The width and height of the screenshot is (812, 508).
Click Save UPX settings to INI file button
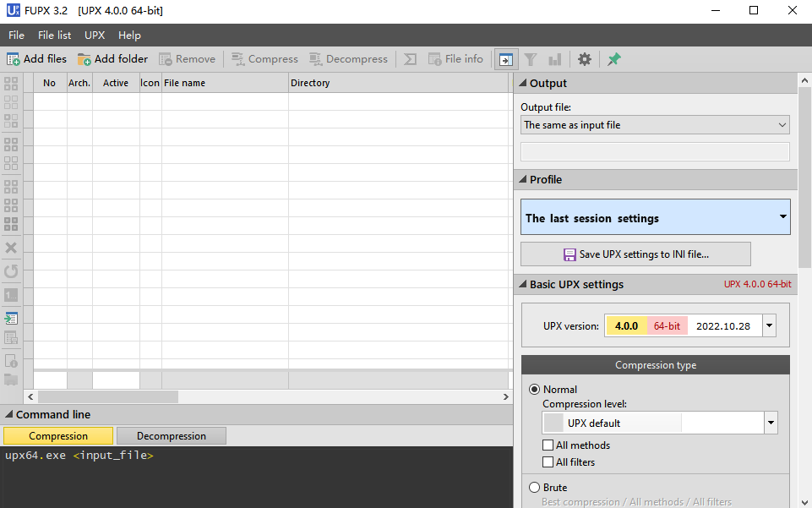[635, 254]
